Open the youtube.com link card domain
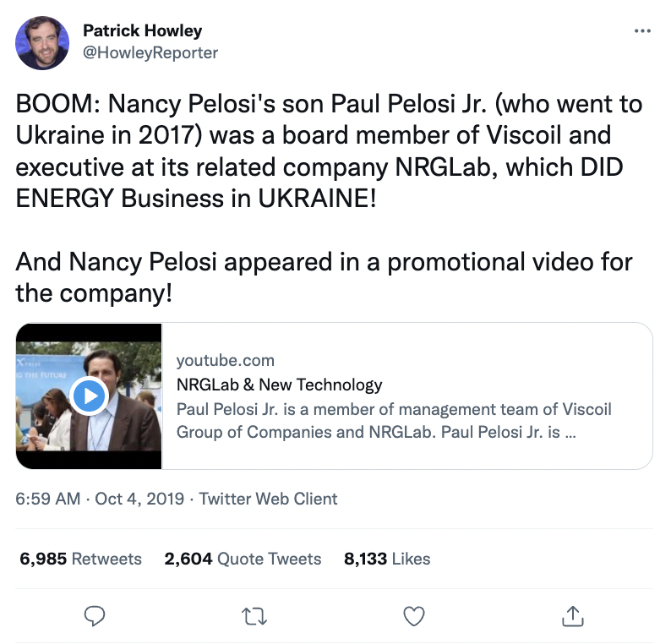 (x=225, y=361)
